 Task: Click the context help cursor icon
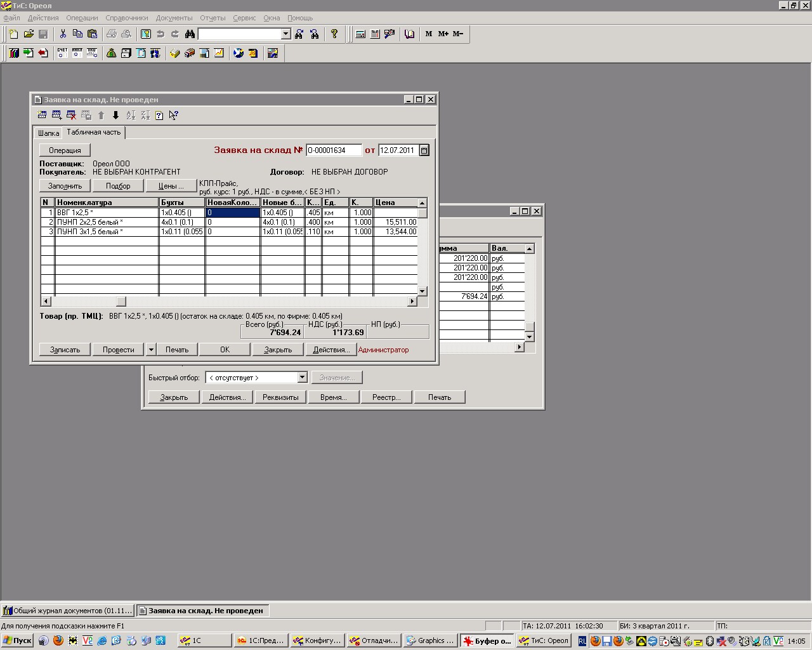coord(174,115)
